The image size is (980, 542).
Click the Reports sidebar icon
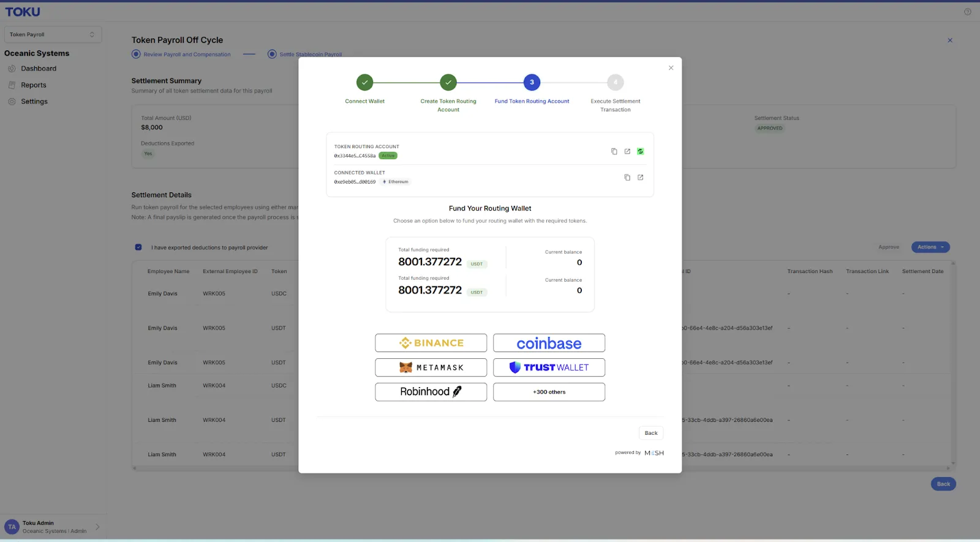[12, 85]
